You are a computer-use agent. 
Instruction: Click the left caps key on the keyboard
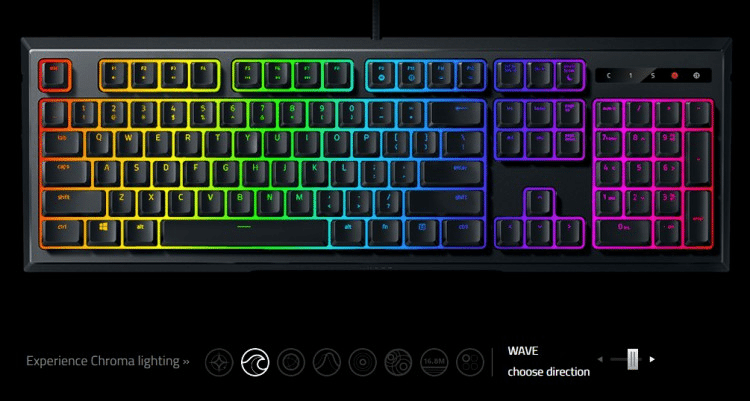point(65,173)
